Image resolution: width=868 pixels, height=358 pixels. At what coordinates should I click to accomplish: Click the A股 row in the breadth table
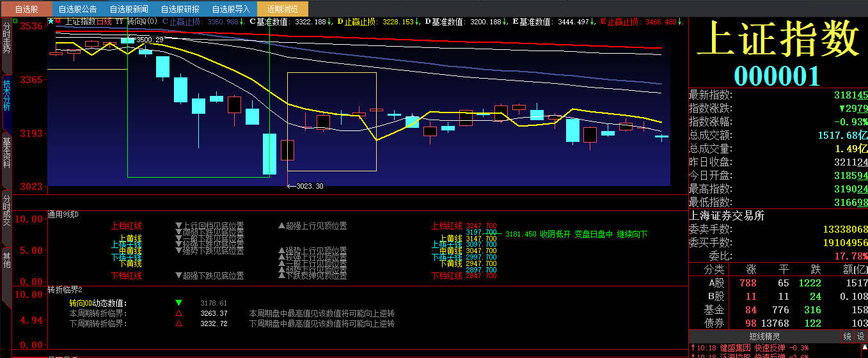point(778,283)
